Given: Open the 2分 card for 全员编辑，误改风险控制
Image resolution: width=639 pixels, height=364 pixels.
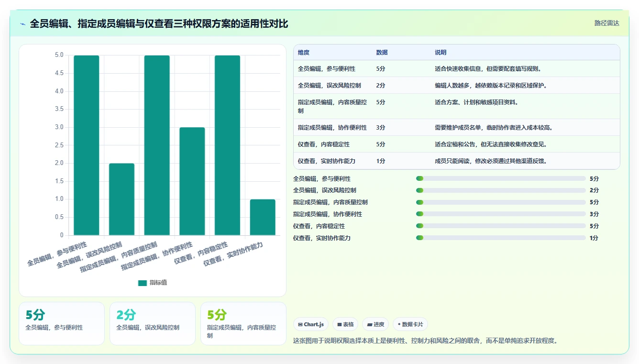Looking at the screenshot, I should point(153,323).
